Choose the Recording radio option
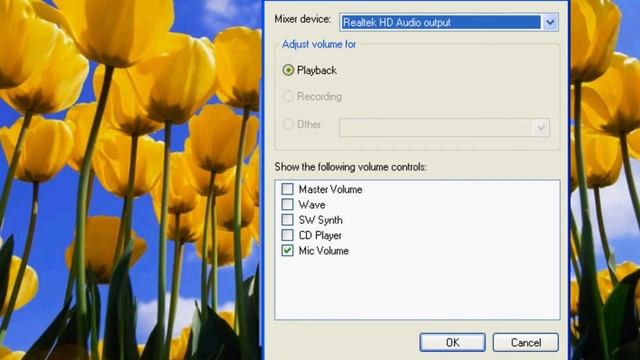 tap(288, 96)
